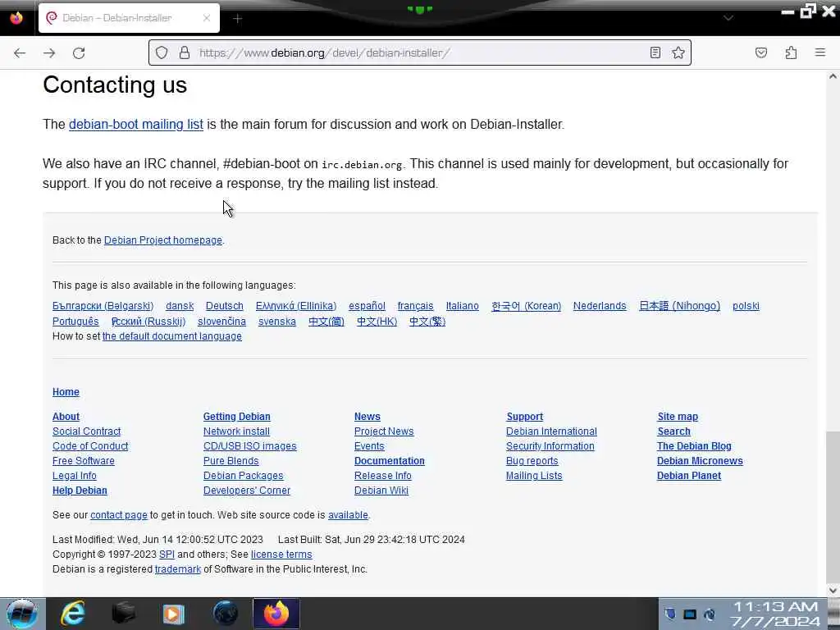Open the contact page link
Image resolution: width=840 pixels, height=630 pixels.
tap(118, 515)
